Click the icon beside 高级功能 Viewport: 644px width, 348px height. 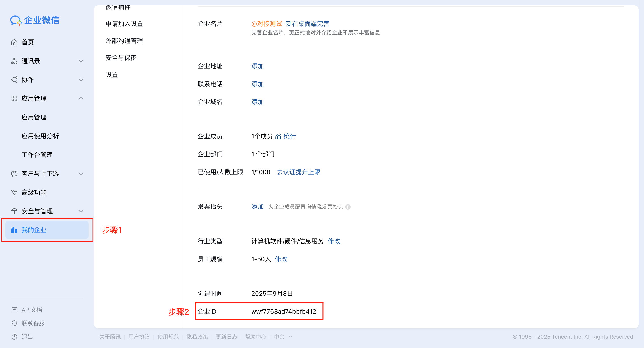point(14,192)
